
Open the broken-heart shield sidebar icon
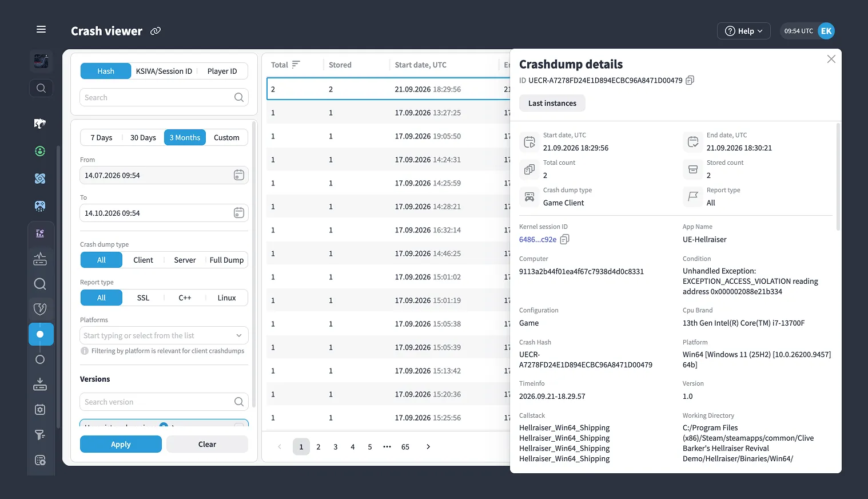click(x=40, y=309)
